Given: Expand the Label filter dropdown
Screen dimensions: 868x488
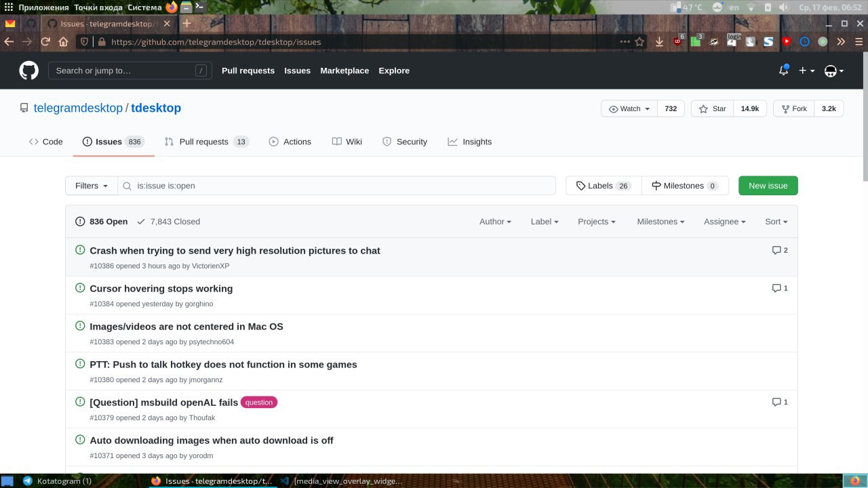Looking at the screenshot, I should click(x=545, y=222).
